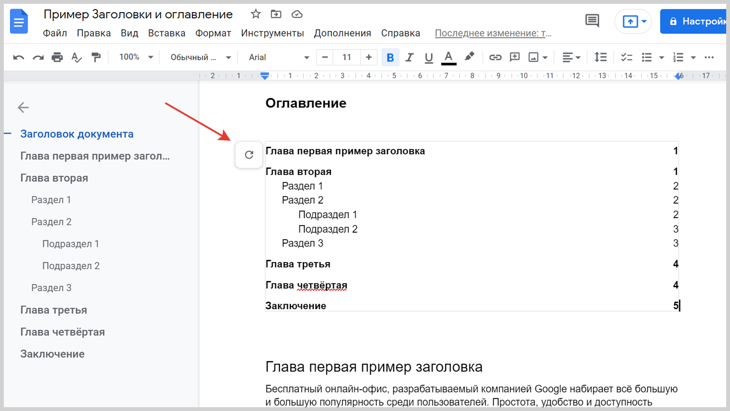This screenshot has width=730, height=411.
Task: Open the Формат menu
Action: 213,33
